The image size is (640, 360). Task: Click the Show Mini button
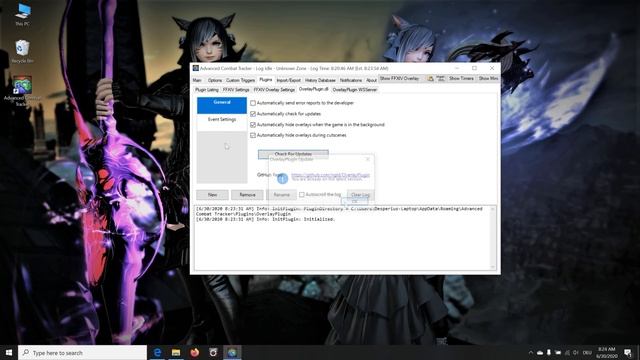[x=488, y=78]
